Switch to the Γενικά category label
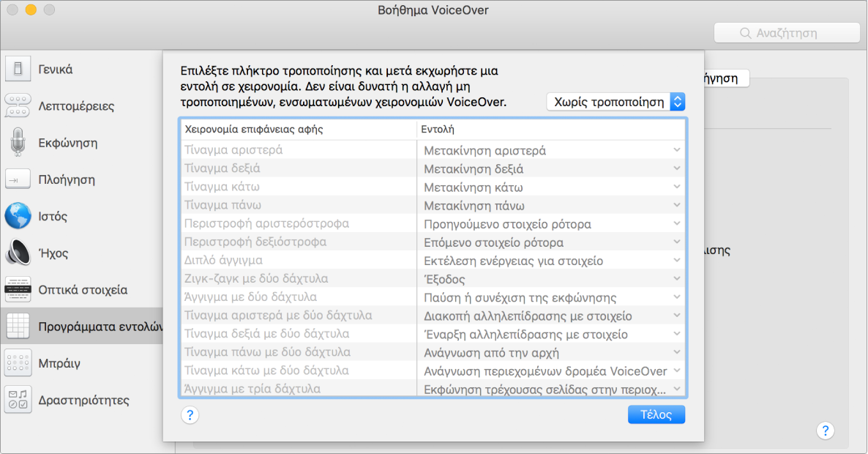Viewport: 868px width, 454px height. coord(56,70)
